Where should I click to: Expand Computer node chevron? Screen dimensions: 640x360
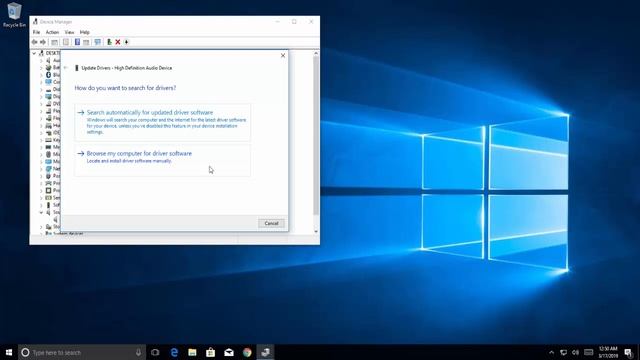pos(41,82)
